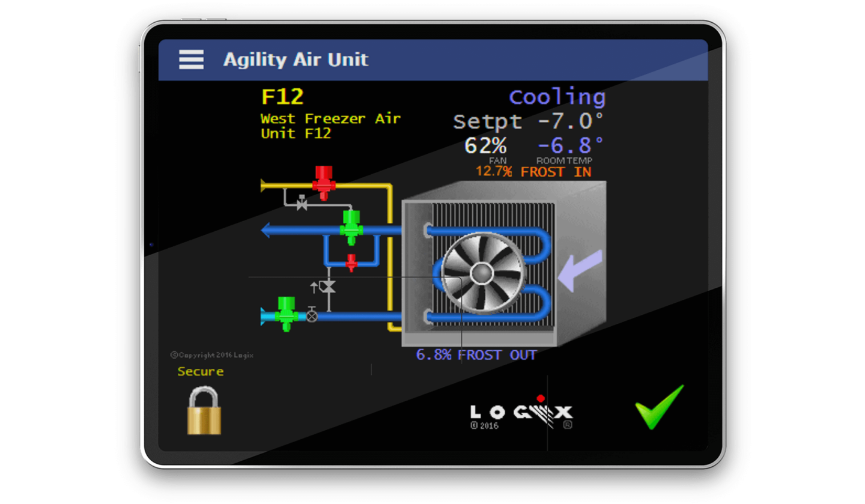Select the Agility Air Unit title bar

[x=296, y=59]
